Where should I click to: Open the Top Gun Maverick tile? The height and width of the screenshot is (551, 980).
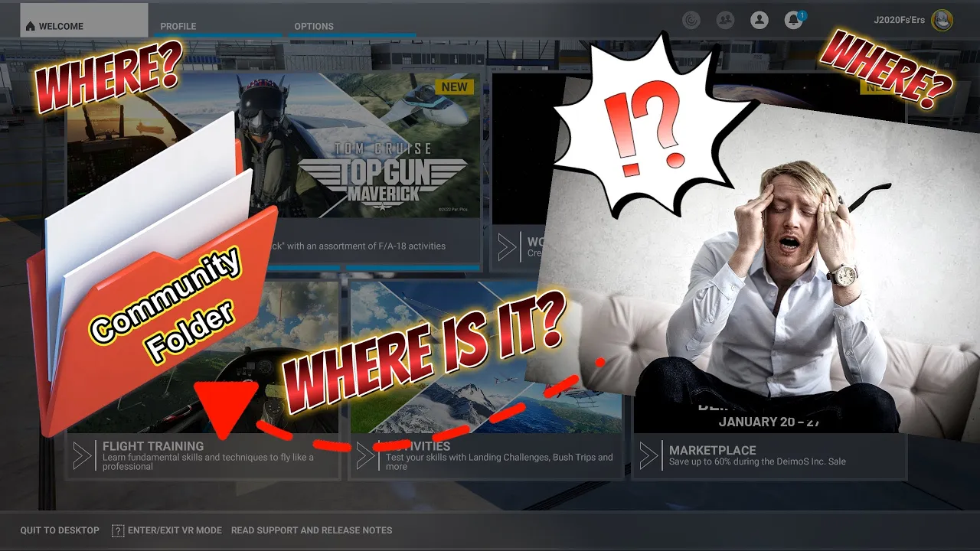click(x=273, y=171)
